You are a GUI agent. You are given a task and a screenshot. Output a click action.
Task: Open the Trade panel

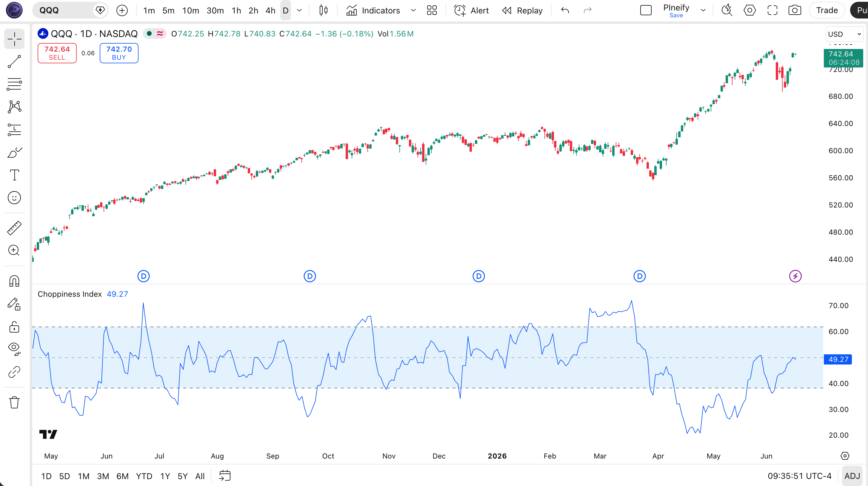click(827, 10)
